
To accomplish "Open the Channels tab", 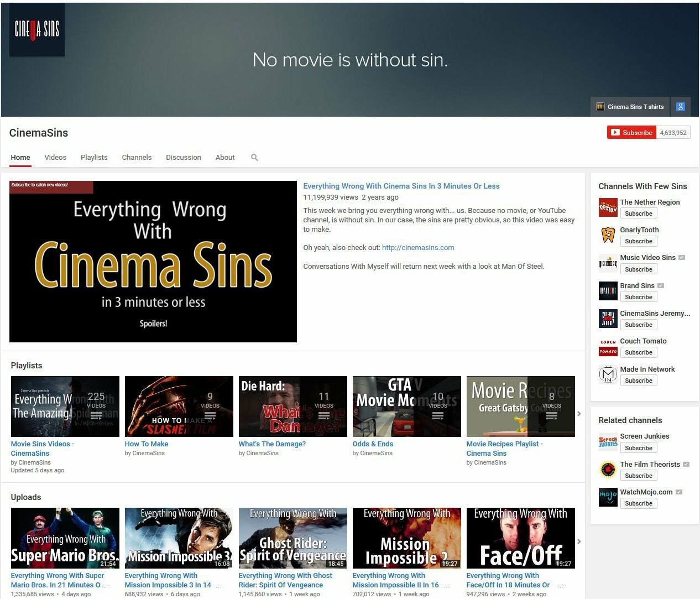I will pyautogui.click(x=137, y=158).
